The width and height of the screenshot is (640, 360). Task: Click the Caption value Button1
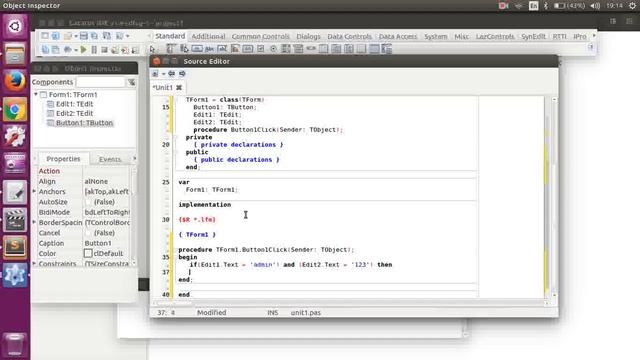98,243
